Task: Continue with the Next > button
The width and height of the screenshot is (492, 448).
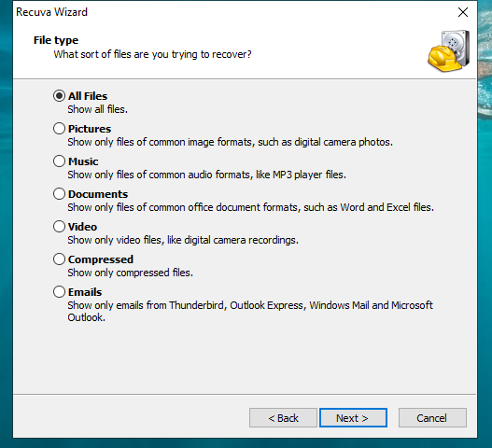Action: 353,418
